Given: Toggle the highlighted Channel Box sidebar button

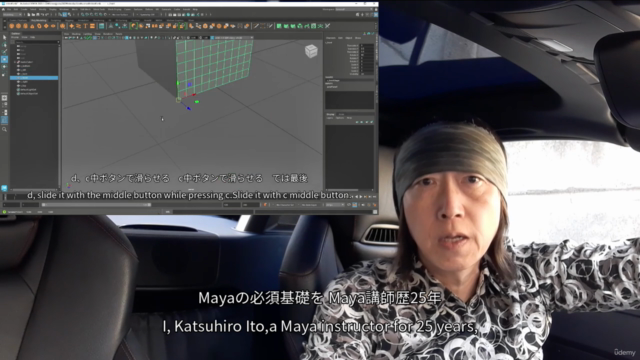Looking at the screenshot, I should click(x=376, y=15).
